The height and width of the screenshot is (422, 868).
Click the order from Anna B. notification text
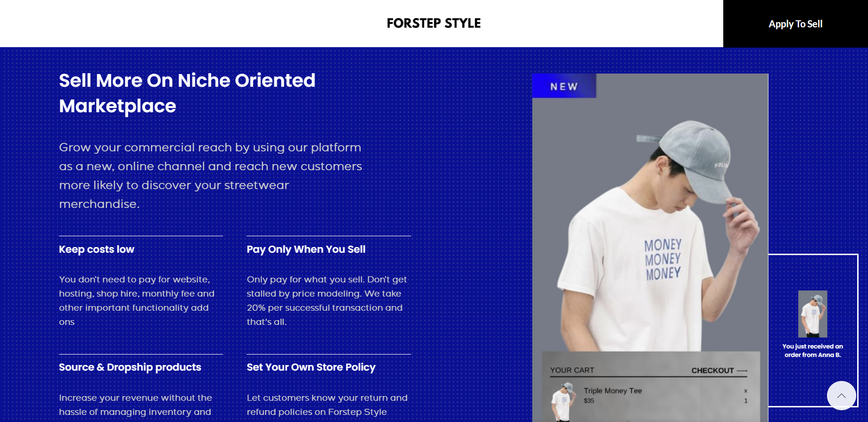pos(812,351)
